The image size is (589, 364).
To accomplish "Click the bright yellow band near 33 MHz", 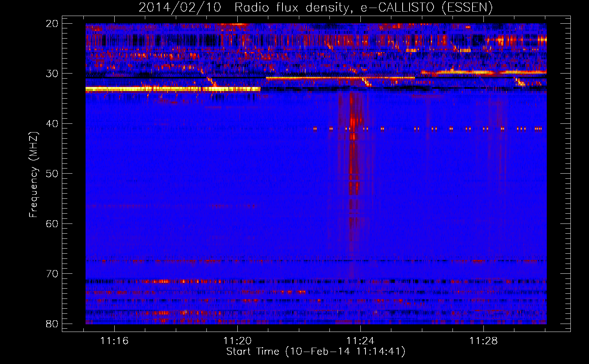I will coord(173,89).
